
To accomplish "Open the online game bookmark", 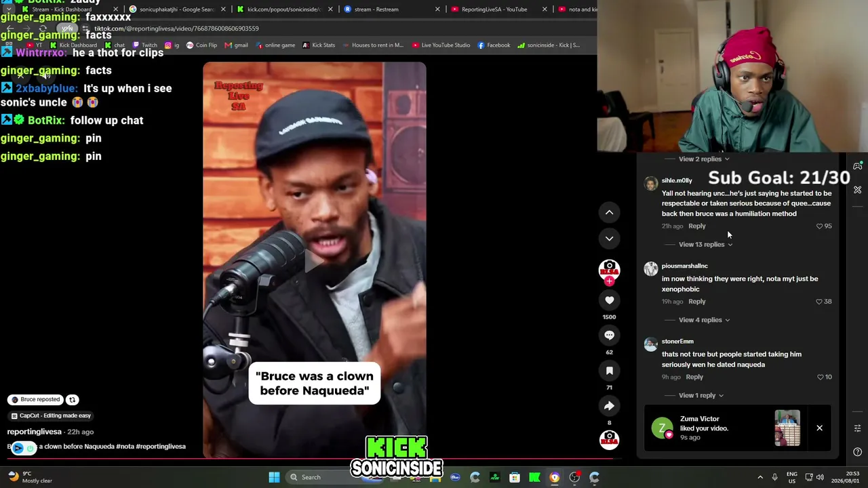I will (x=275, y=45).
